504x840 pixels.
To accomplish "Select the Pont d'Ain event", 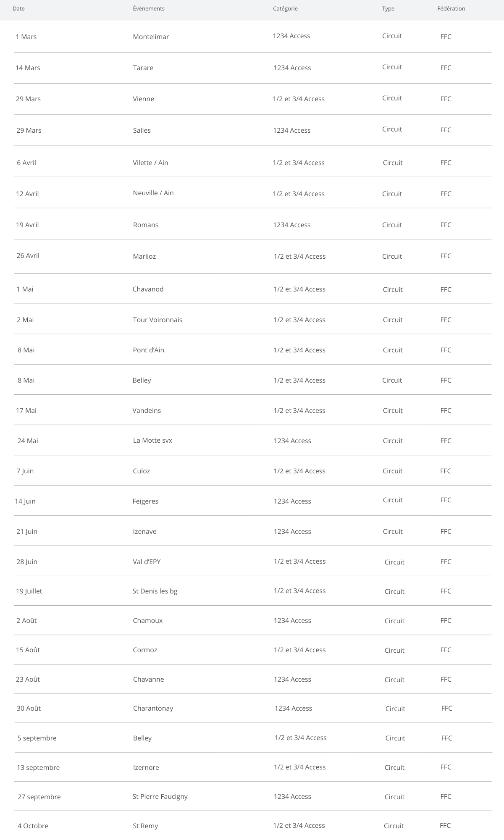I will click(x=148, y=350).
